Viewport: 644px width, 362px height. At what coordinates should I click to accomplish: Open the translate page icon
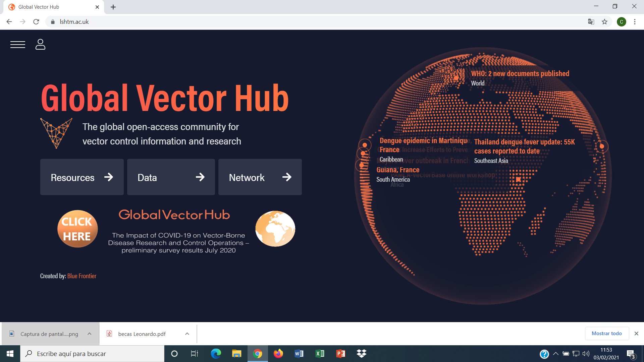tap(591, 22)
